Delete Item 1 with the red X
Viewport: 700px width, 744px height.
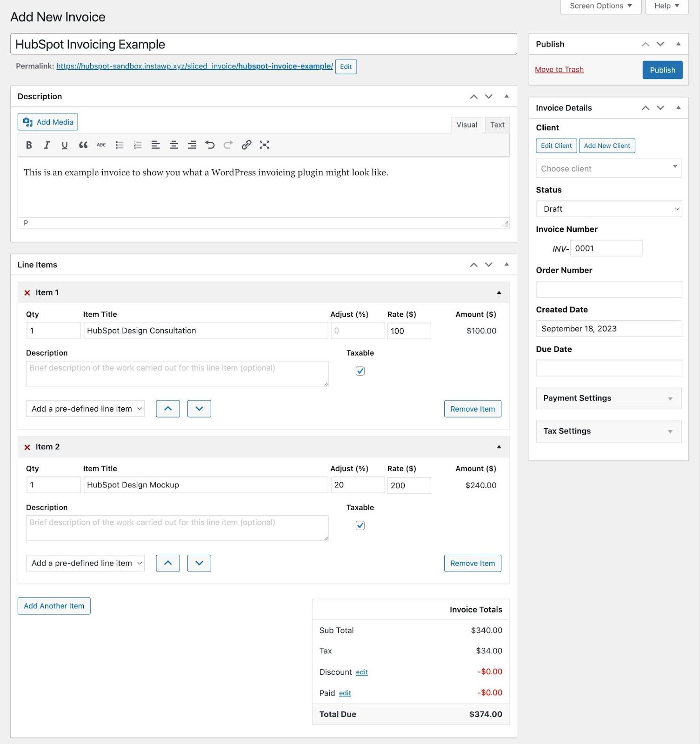27,293
